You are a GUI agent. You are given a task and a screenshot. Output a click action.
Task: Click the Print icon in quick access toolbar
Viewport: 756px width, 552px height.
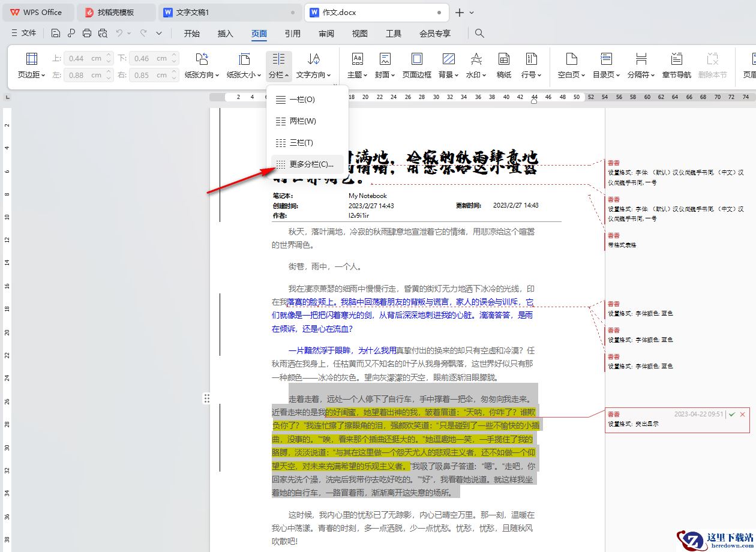pos(87,33)
